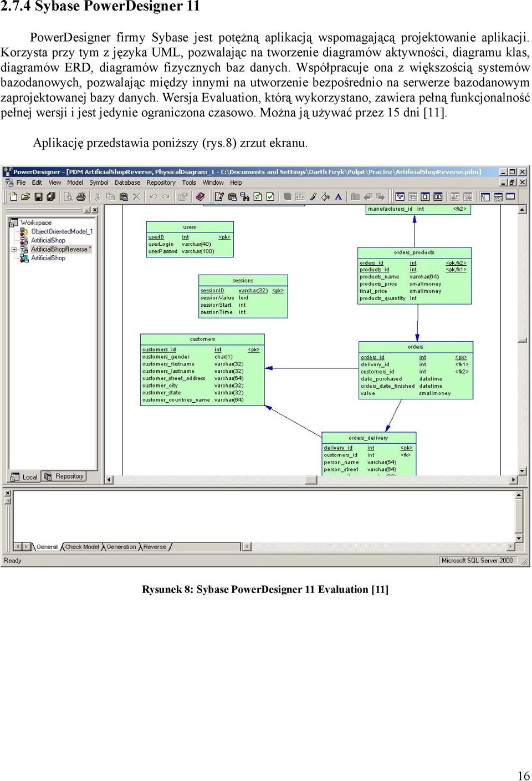Image resolution: width=532 pixels, height=781 pixels.
Task: Close the browser pane with its X
Action: pos(95,210)
